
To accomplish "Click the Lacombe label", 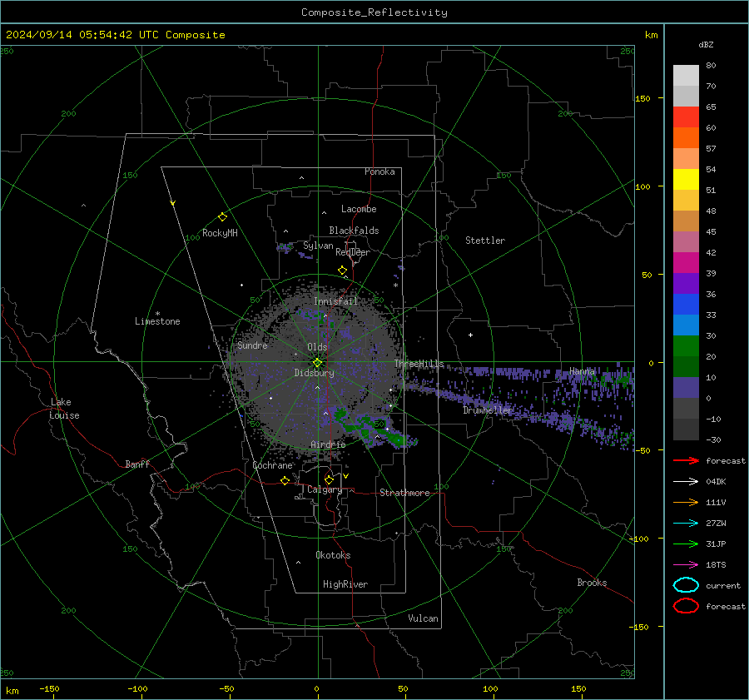I will pyautogui.click(x=359, y=209).
